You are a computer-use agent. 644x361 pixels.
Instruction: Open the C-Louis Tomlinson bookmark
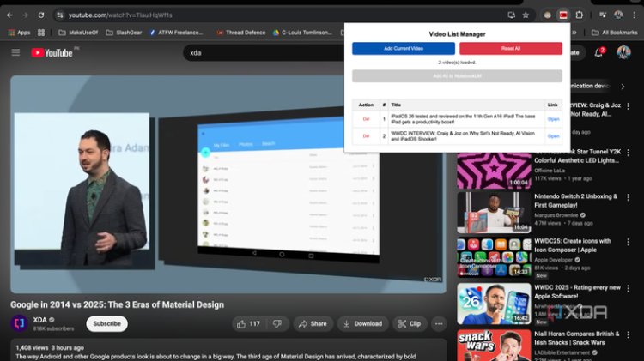(302, 33)
